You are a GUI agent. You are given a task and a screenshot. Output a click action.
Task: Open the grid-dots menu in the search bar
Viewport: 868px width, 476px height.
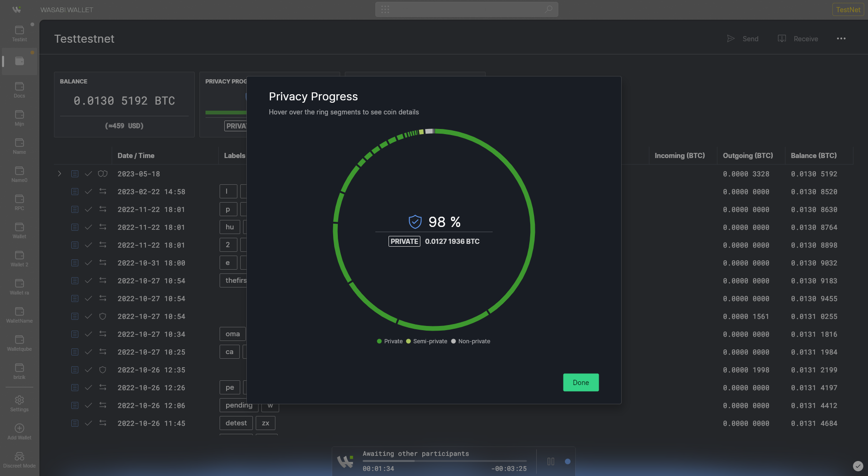pos(386,9)
